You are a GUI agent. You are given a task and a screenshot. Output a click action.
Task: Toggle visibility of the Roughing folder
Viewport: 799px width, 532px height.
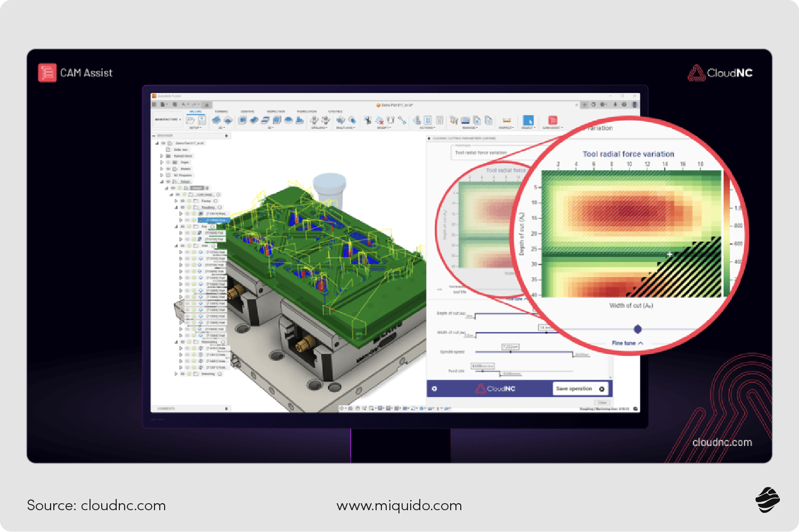click(x=183, y=208)
